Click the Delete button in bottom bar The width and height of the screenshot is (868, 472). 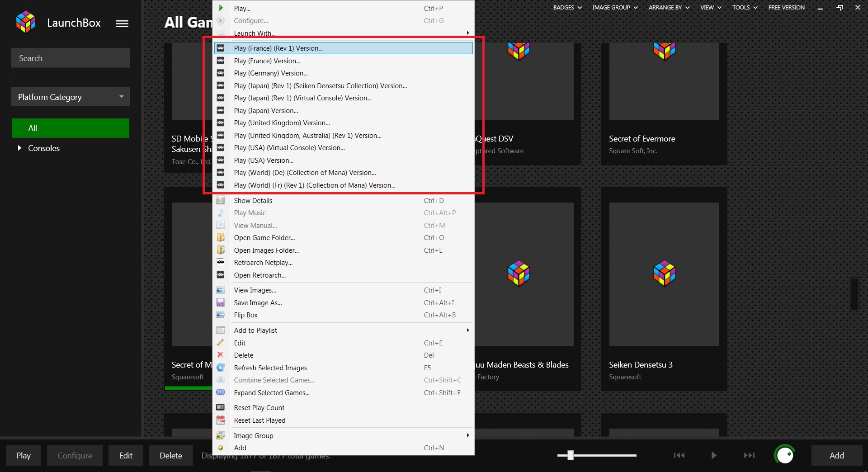[171, 455]
